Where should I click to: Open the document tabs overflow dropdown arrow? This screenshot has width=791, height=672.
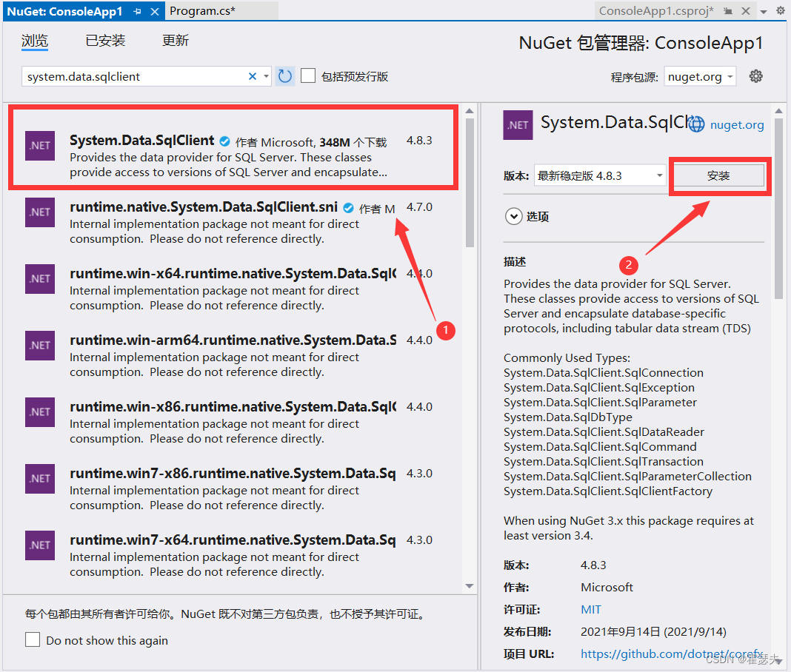(764, 12)
